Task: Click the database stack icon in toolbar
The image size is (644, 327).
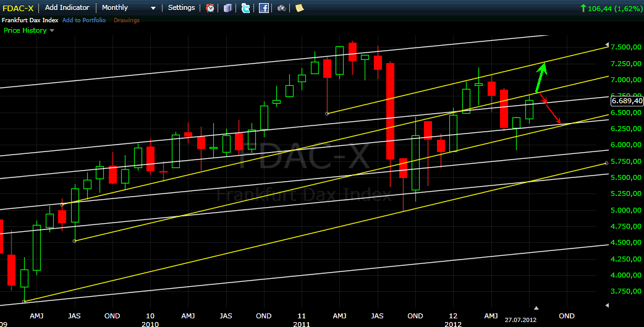Action: click(x=228, y=8)
